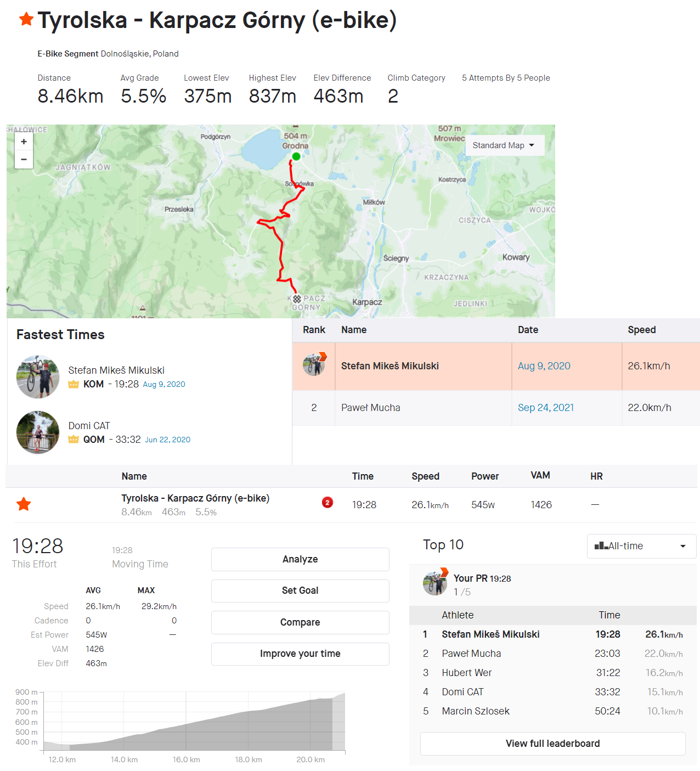Zoom out on the map
Image resolution: width=700 pixels, height=771 pixels.
tap(24, 159)
